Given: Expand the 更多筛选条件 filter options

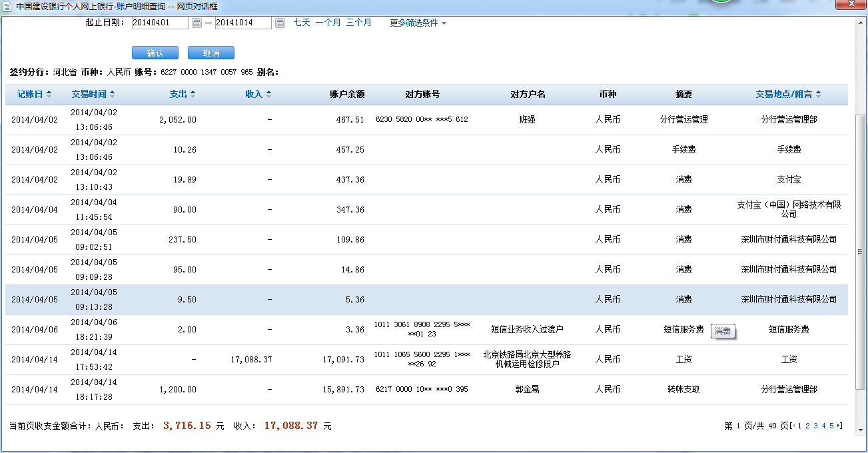Looking at the screenshot, I should 418,23.
